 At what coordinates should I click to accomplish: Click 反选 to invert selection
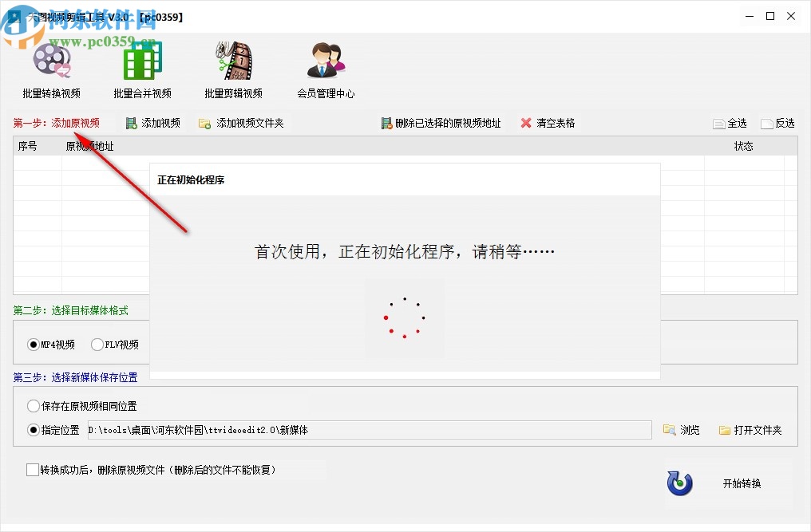(x=778, y=124)
